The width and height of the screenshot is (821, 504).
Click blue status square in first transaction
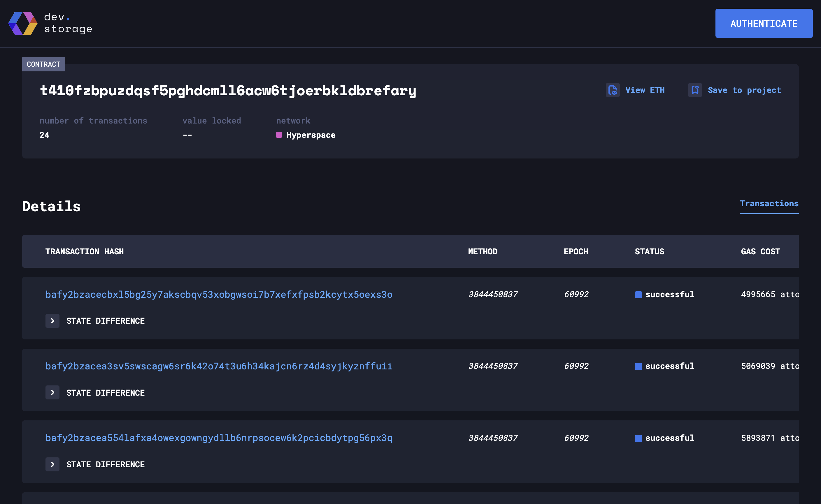click(638, 295)
